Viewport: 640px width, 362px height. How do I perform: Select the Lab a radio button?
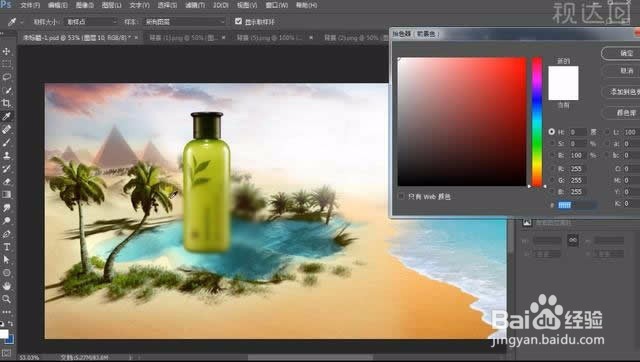[x=607, y=144]
